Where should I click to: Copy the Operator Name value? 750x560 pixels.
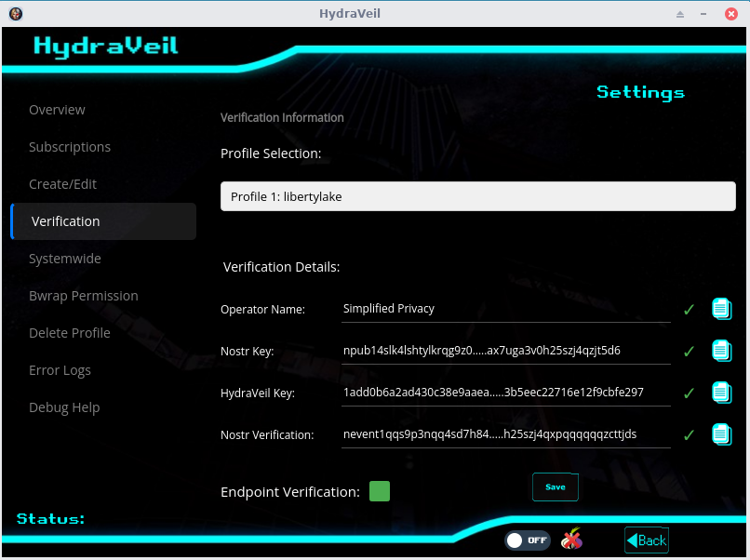pos(722,308)
